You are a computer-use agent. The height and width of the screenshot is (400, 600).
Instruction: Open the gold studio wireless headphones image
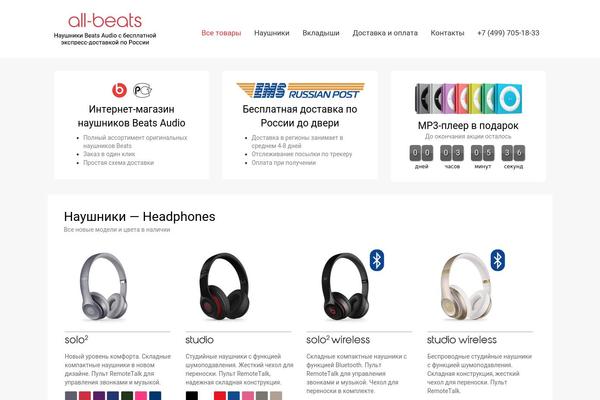point(465,286)
